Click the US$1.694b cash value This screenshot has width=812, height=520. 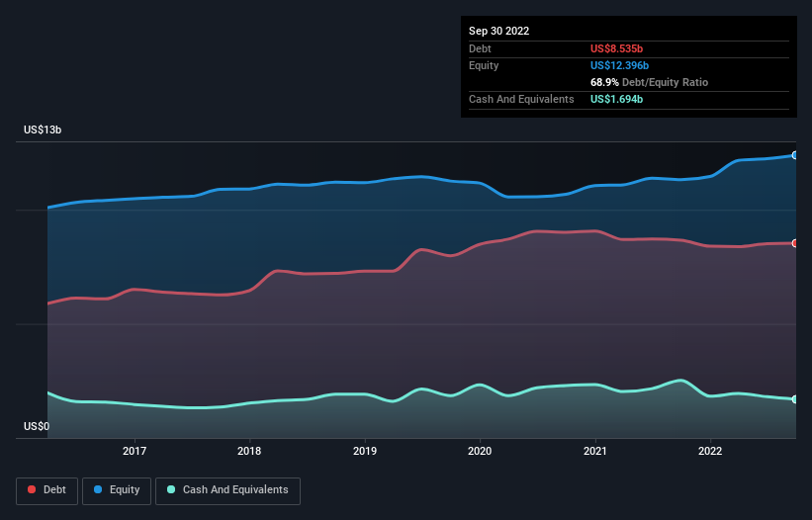[616, 99]
